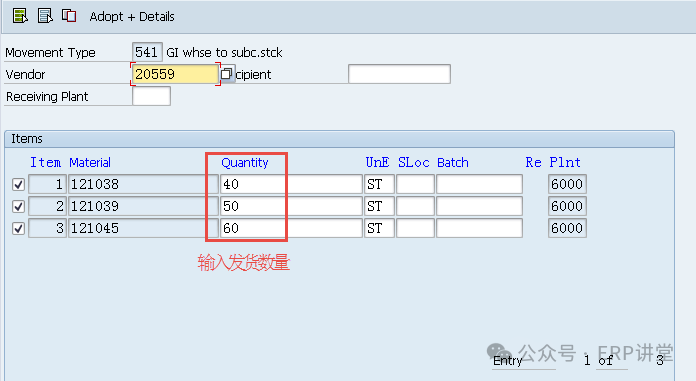Toggle checkbox for material 121045 row

[18, 229]
